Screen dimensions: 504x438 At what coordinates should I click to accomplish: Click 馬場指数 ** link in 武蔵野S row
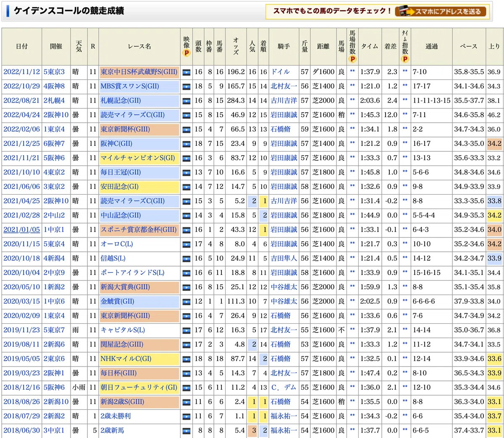tap(352, 72)
